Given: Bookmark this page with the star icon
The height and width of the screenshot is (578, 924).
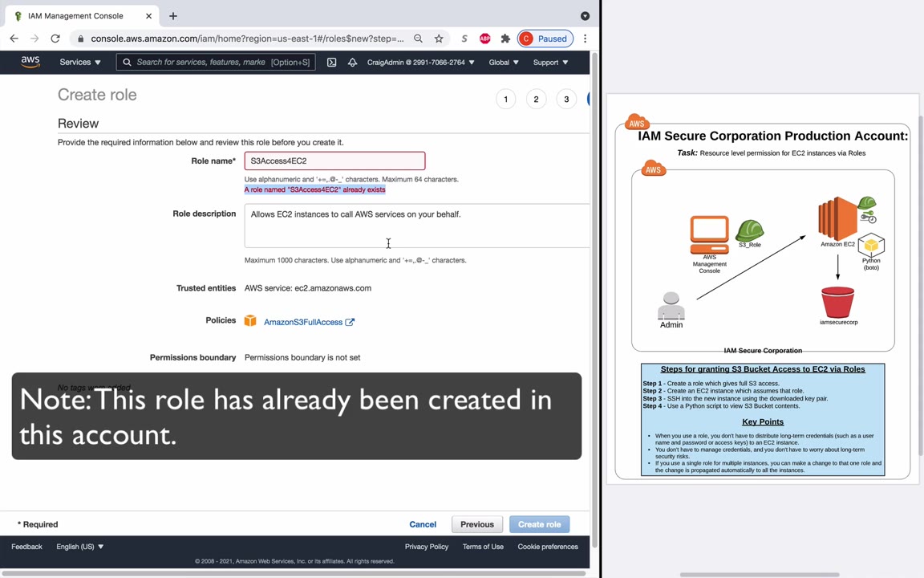Looking at the screenshot, I should 439,39.
